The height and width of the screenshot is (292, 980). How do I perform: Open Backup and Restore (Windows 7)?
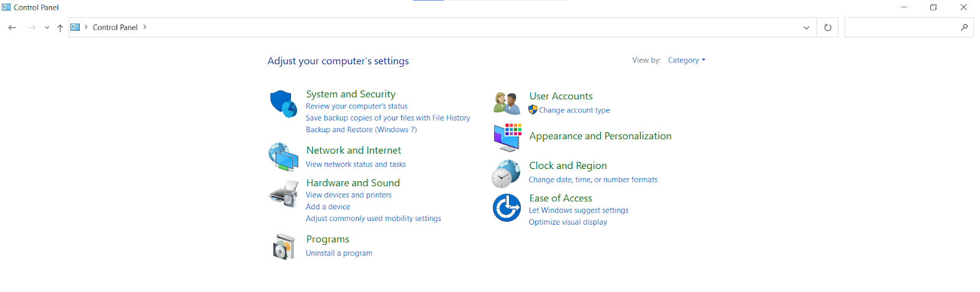(361, 130)
